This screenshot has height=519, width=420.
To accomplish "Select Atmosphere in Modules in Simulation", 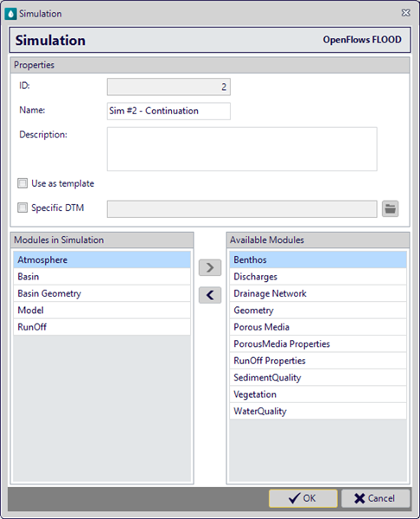I will pos(102,259).
